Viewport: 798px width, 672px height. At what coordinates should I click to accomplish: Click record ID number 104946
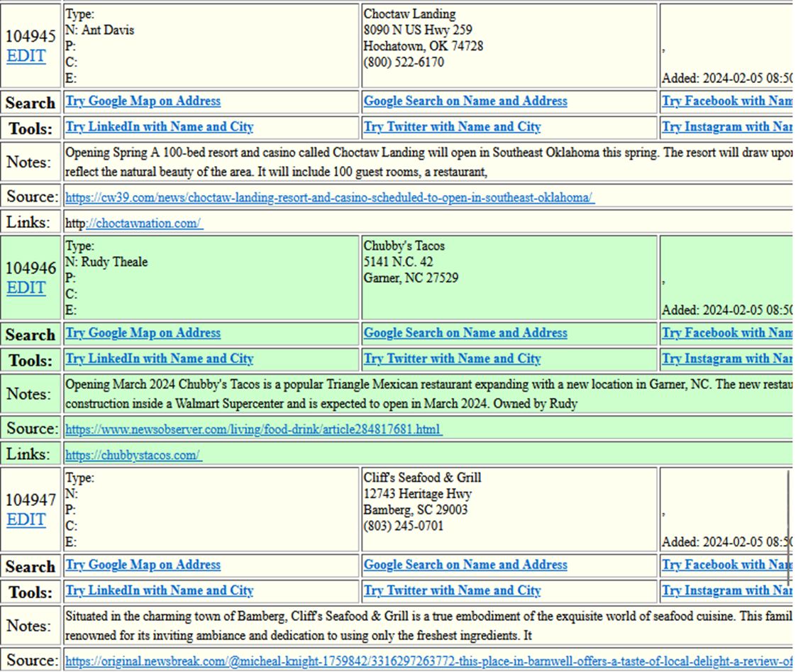31,268
